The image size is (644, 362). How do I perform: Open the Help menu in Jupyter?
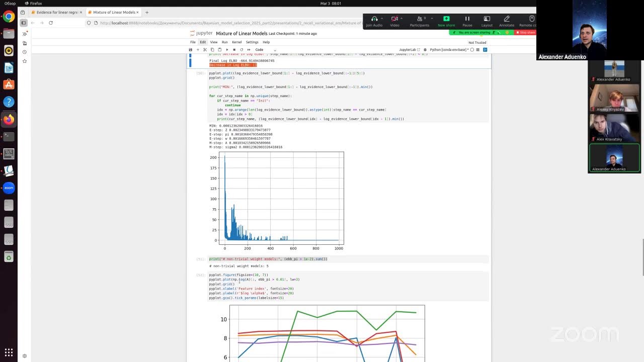(x=266, y=42)
